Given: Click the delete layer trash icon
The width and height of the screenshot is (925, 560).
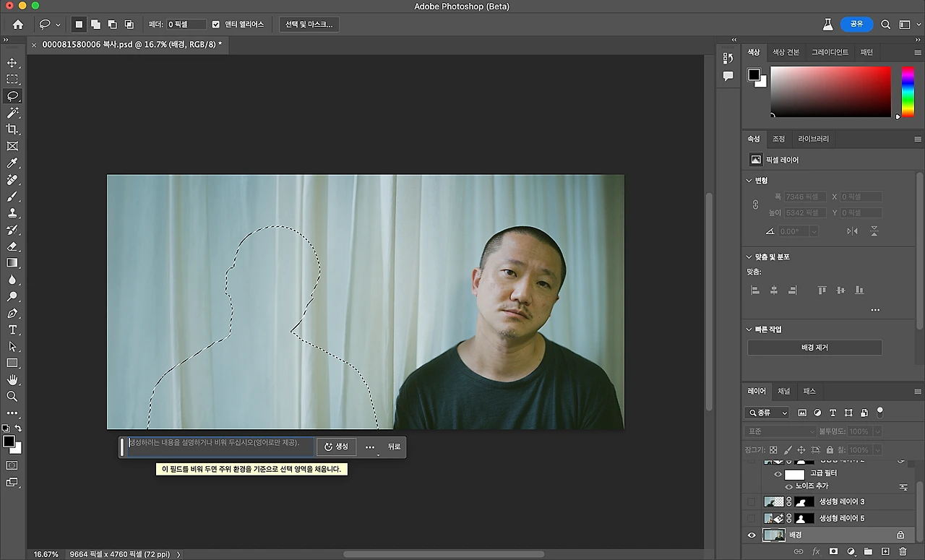Looking at the screenshot, I should pos(903,551).
